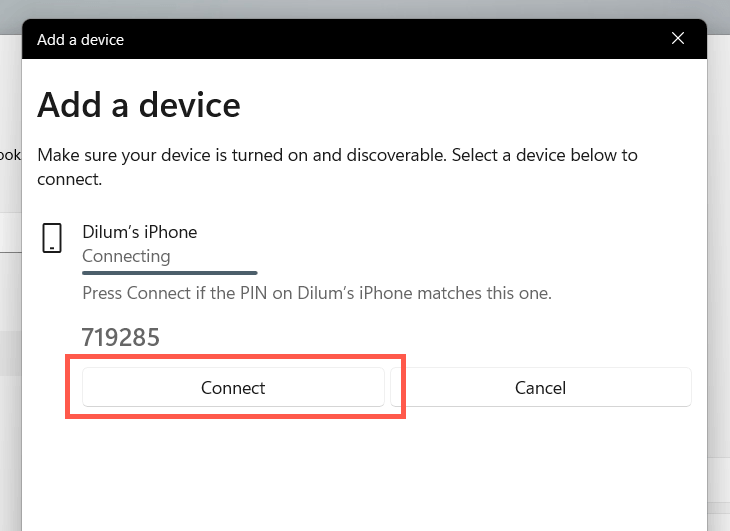The height and width of the screenshot is (531, 730).
Task: Close the Add a device dialog
Action: 678,40
